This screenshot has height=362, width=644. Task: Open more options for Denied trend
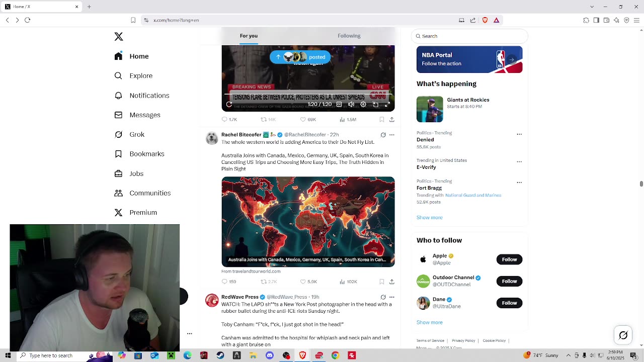coord(519,134)
